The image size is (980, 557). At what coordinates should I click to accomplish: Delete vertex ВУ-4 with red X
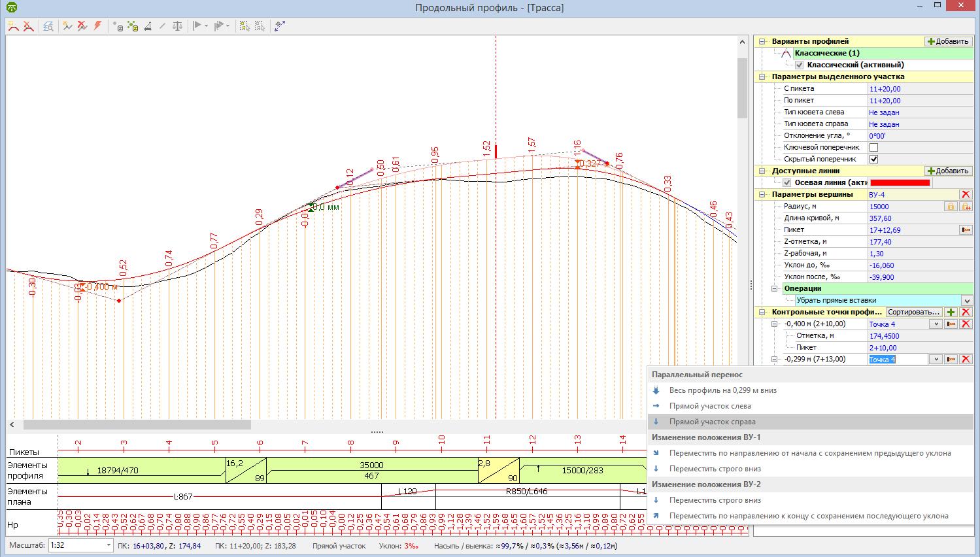click(965, 195)
